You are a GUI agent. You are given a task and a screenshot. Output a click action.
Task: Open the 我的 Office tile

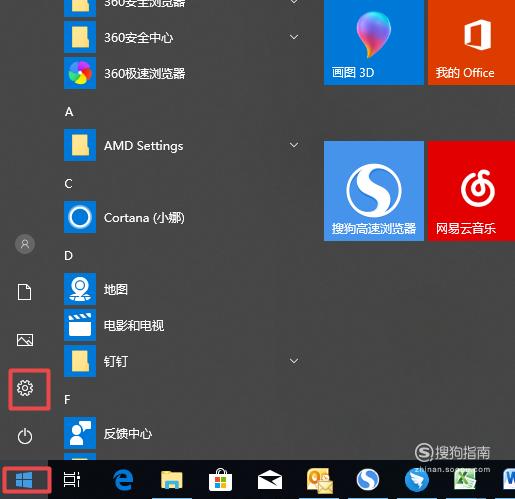tap(471, 41)
